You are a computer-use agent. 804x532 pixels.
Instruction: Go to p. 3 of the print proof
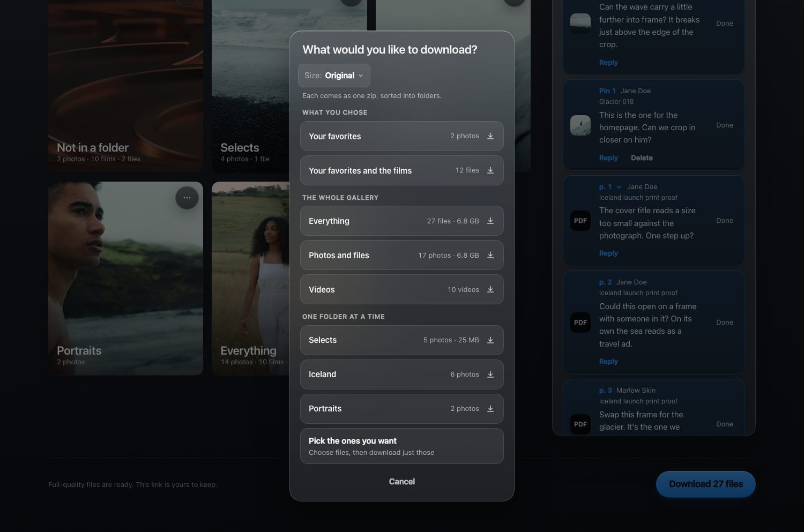pos(606,391)
